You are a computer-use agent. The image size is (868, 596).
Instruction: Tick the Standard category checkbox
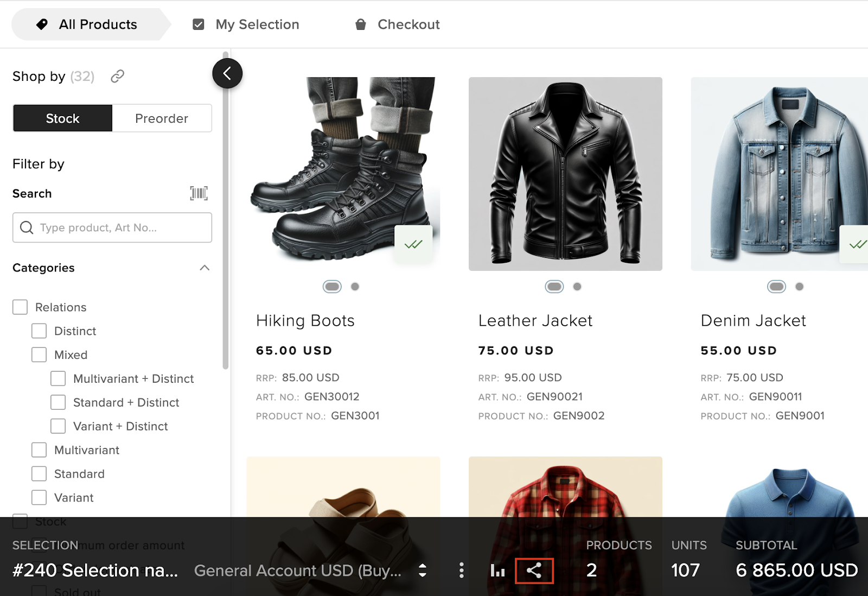point(39,474)
